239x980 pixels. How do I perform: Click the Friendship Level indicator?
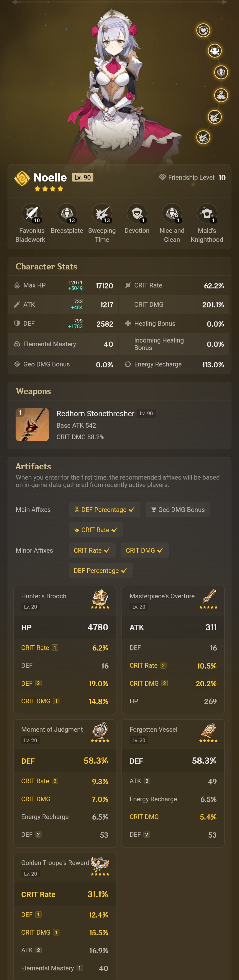pos(192,177)
